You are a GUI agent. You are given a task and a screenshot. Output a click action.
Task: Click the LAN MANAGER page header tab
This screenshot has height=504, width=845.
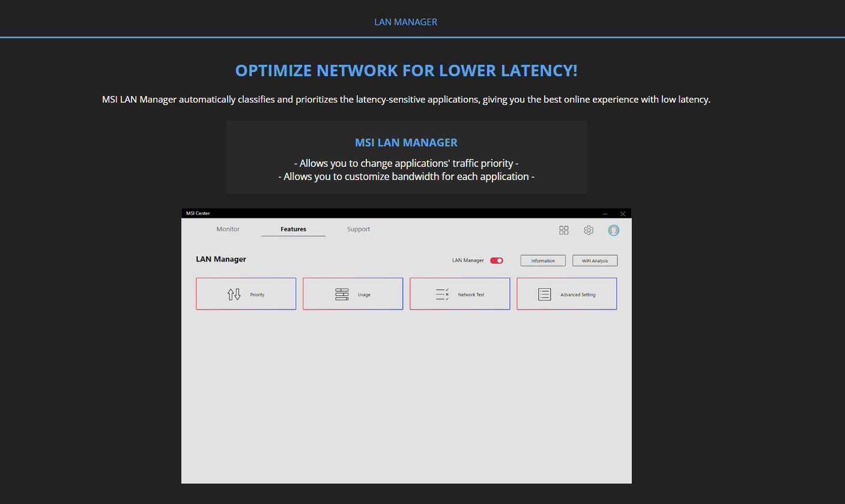pos(405,22)
